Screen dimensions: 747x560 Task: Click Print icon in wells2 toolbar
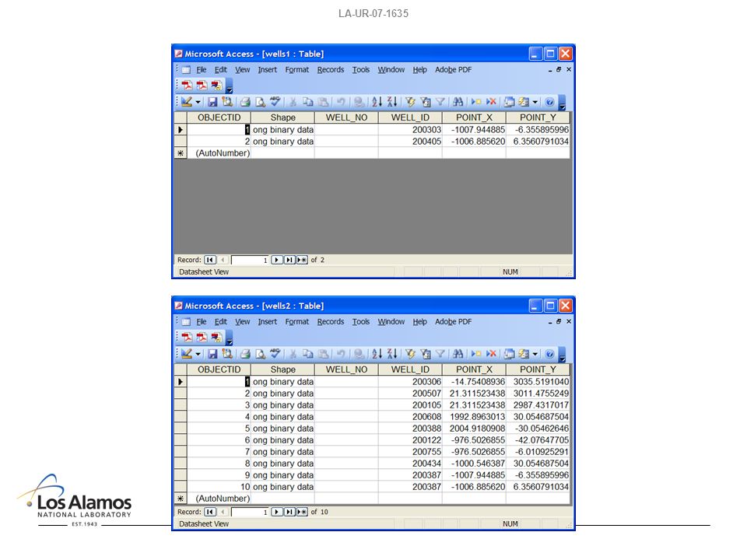[x=245, y=354]
